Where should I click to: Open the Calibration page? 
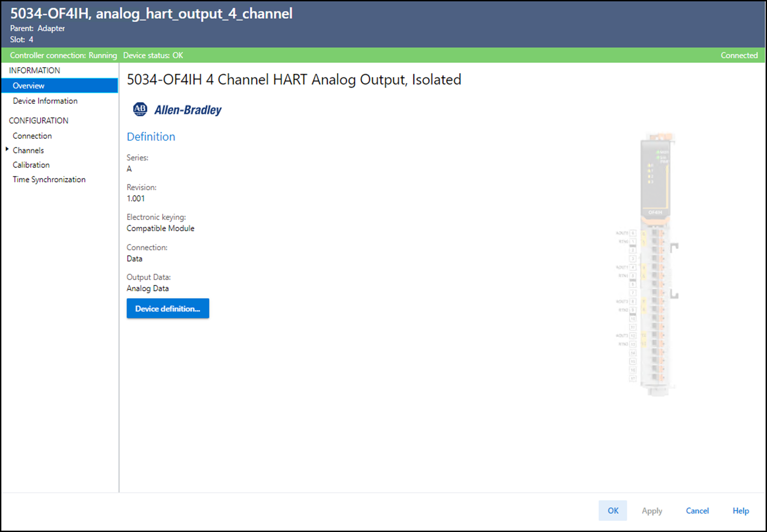(x=31, y=165)
